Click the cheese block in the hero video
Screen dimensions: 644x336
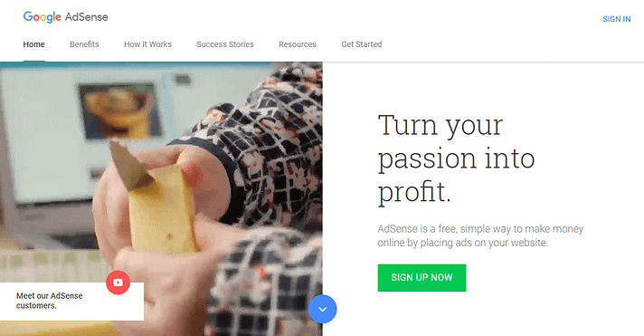163,212
